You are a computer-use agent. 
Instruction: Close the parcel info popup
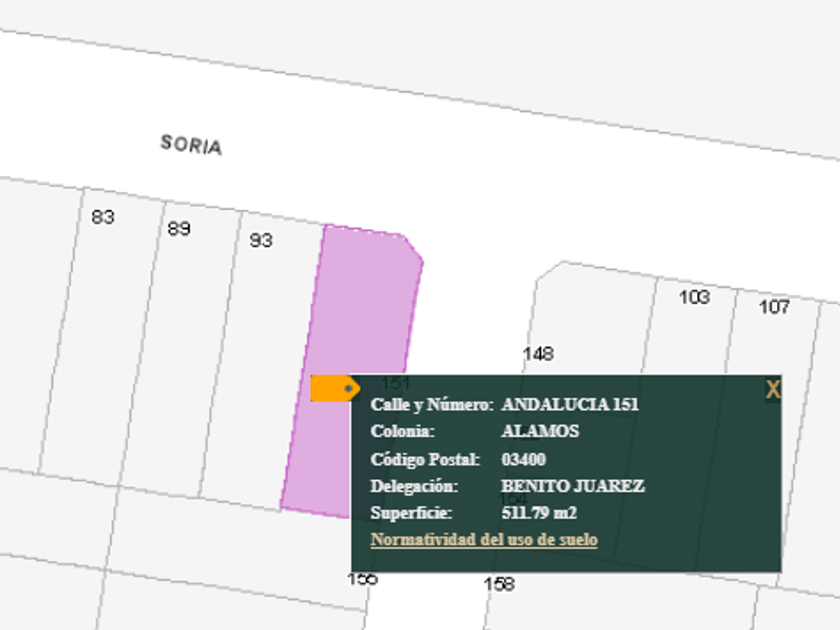click(772, 390)
